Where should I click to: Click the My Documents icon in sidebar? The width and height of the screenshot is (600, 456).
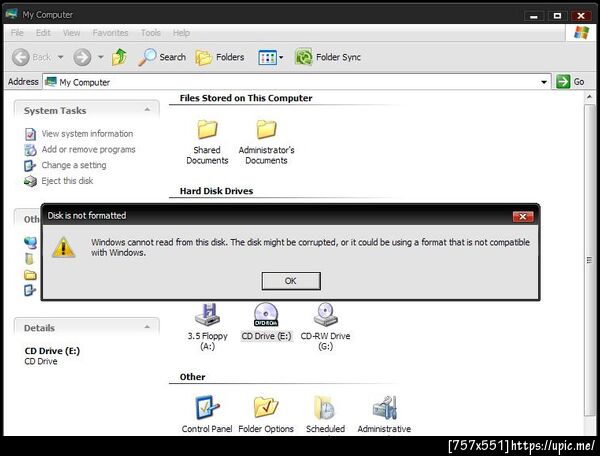click(29, 259)
